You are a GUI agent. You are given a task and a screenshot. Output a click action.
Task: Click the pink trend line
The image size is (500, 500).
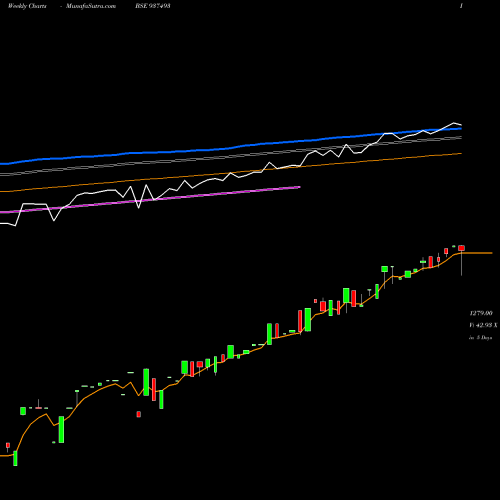(x=150, y=200)
